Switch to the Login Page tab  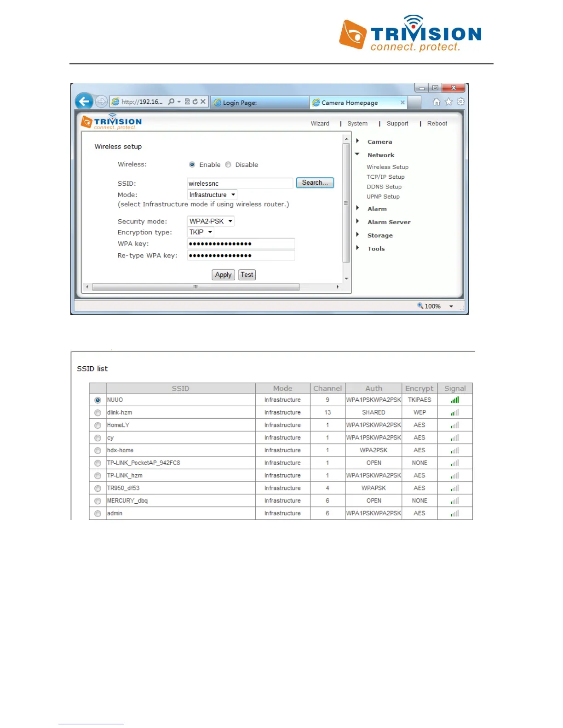(260, 102)
